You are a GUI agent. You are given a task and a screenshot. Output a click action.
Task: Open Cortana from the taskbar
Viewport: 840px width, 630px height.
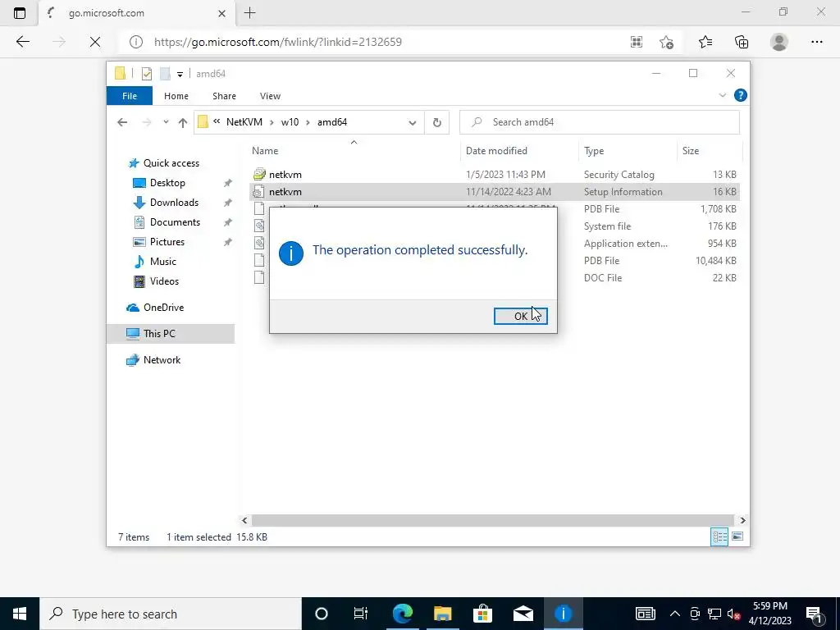(322, 614)
